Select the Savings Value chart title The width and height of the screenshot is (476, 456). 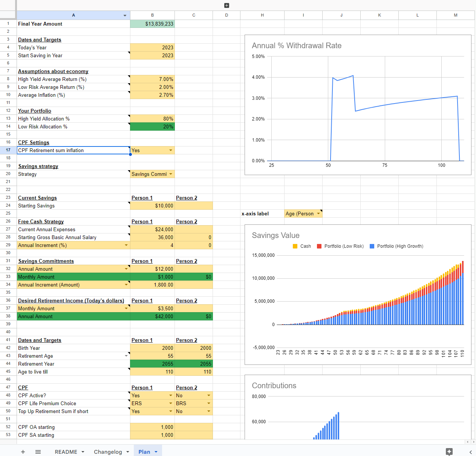(x=275, y=235)
